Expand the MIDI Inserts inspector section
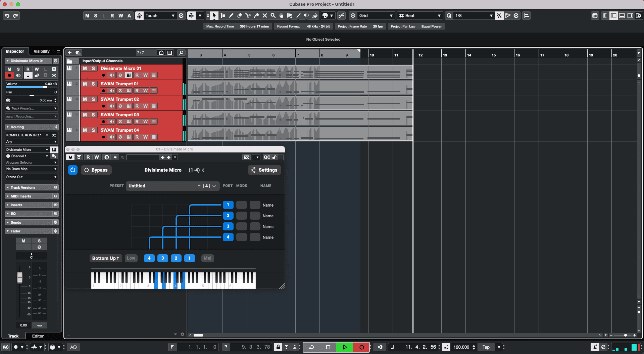This screenshot has height=354, width=644. [x=32, y=196]
